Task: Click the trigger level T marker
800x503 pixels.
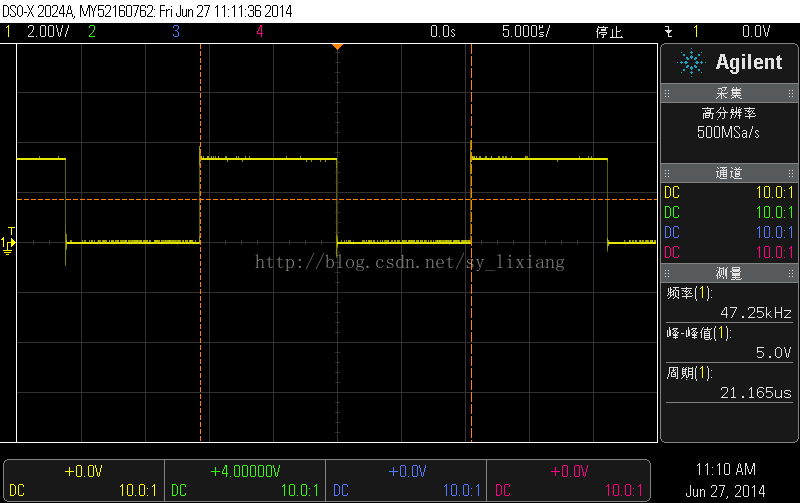Action: coord(11,231)
